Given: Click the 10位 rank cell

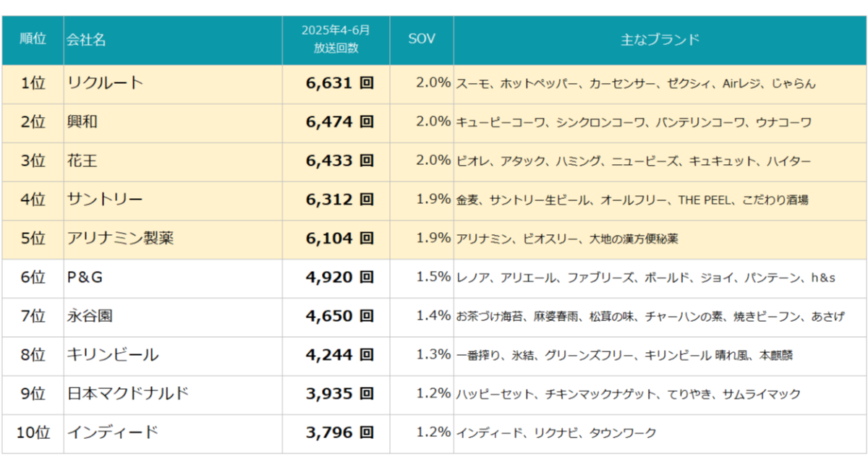Looking at the screenshot, I should pyautogui.click(x=33, y=433).
